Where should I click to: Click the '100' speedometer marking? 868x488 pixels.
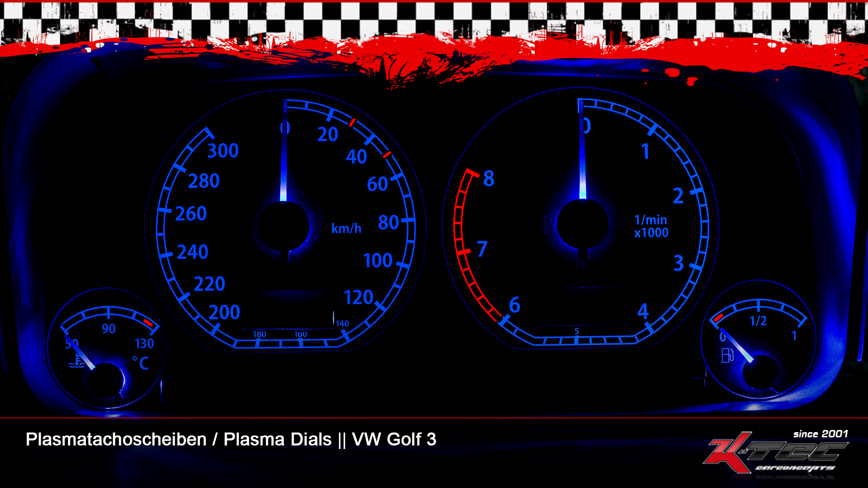pyautogui.click(x=378, y=261)
